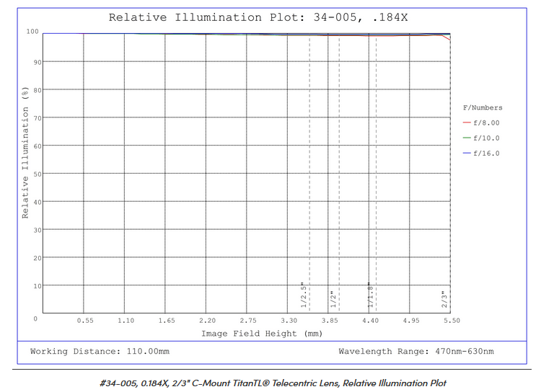Click the 'Working Distance: 110.00mm' text
The image size is (541, 392).
(100, 352)
